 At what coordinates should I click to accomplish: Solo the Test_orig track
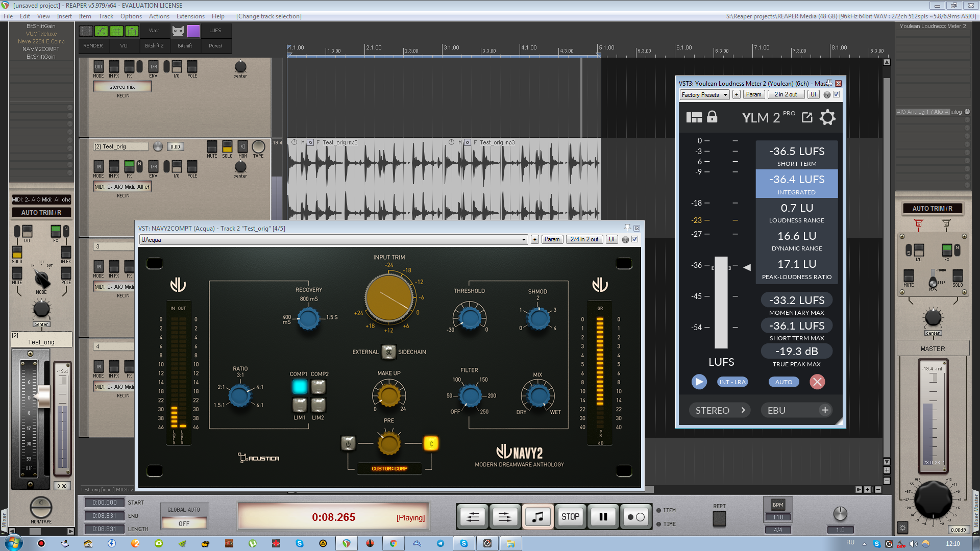227,147
